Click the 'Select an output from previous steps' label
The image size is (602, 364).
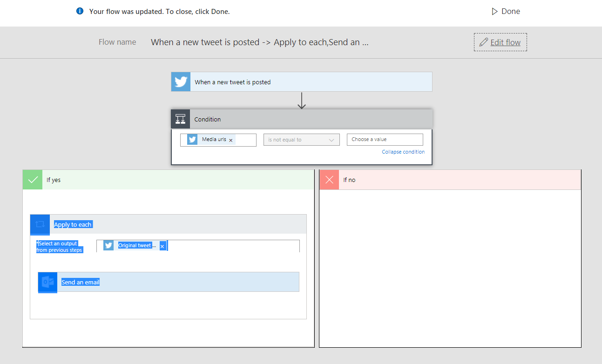60,247
